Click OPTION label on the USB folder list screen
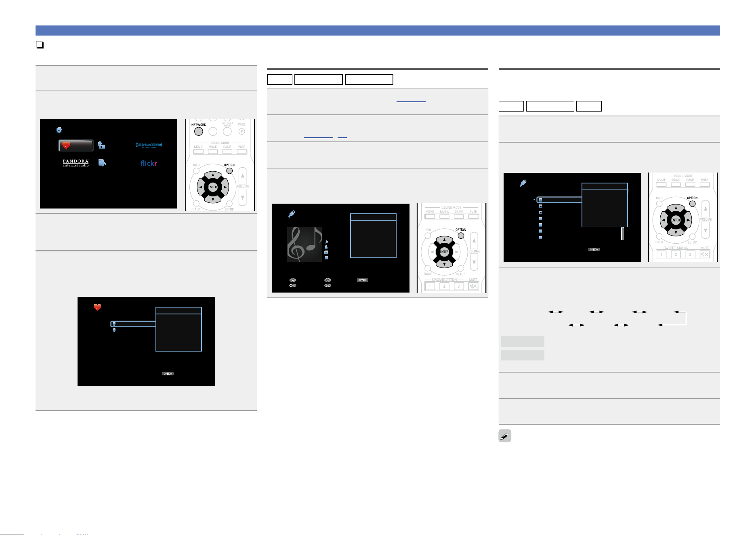The width and height of the screenshot is (756, 535). pyautogui.click(x=594, y=249)
